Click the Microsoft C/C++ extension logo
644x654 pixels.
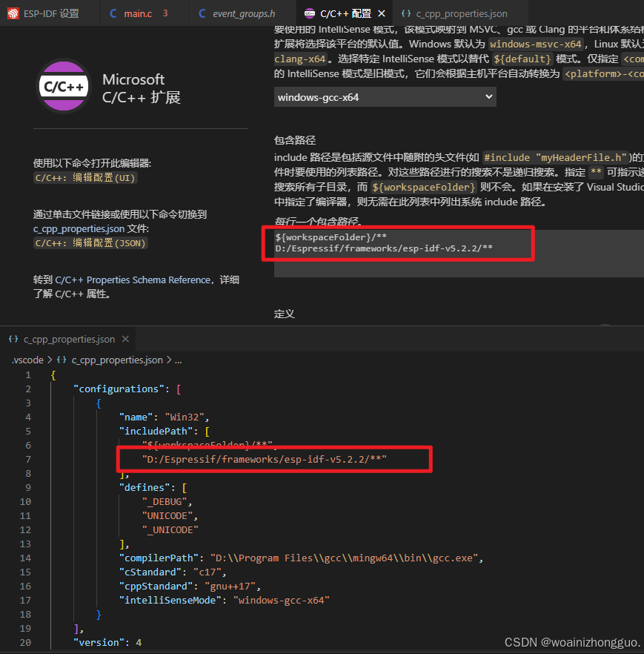[64, 86]
